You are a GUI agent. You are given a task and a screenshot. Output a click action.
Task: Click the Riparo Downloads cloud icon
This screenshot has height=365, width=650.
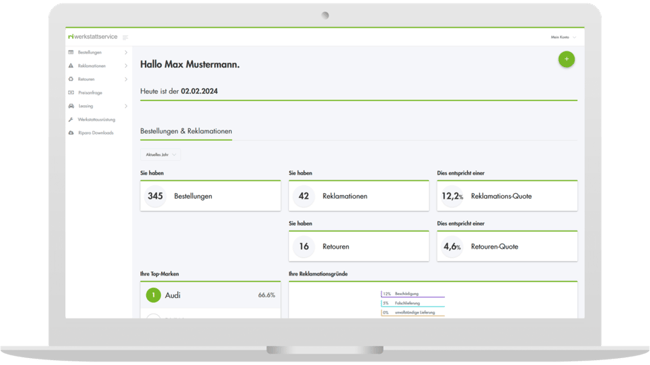coord(71,133)
